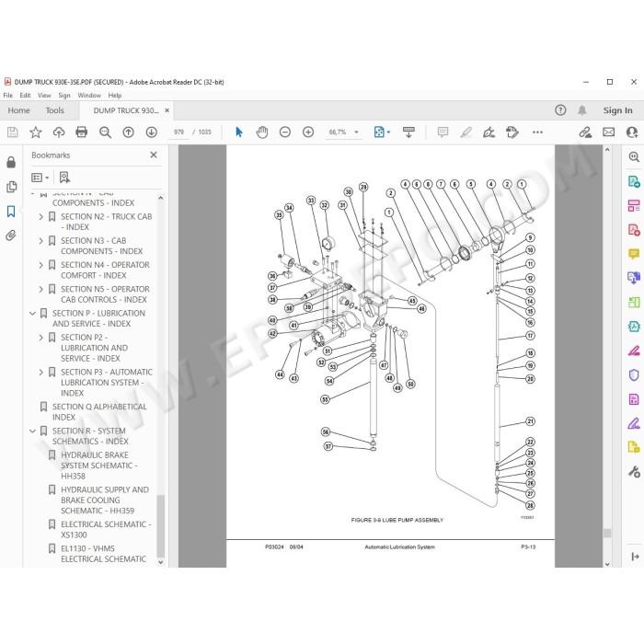Image resolution: width=644 pixels, height=644 pixels.
Task: Go to next page arrow
Action: click(152, 132)
